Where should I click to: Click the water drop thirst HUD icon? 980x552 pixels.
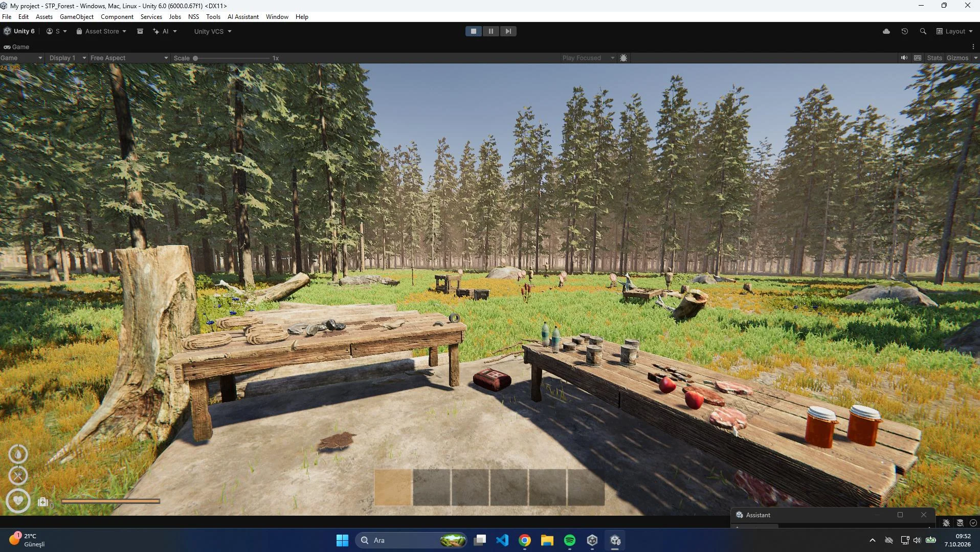coord(18,454)
